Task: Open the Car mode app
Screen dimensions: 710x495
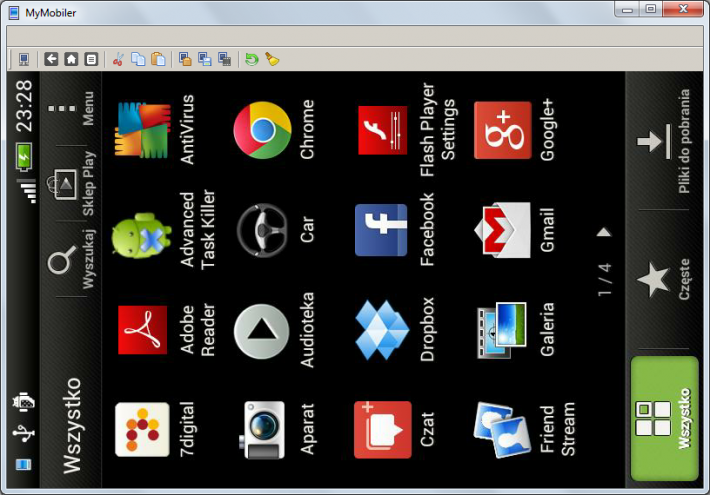Action: tap(262, 230)
